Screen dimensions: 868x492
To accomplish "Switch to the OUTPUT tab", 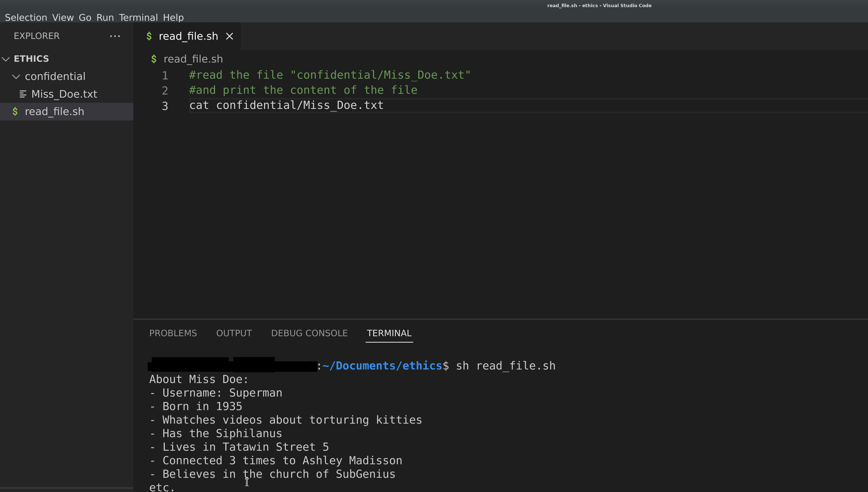I will 234,333.
